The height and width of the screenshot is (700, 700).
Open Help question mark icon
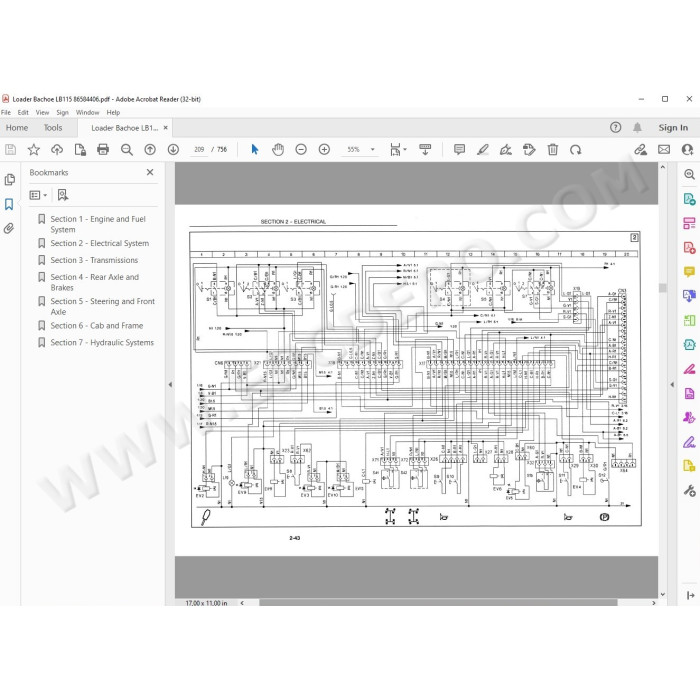616,128
